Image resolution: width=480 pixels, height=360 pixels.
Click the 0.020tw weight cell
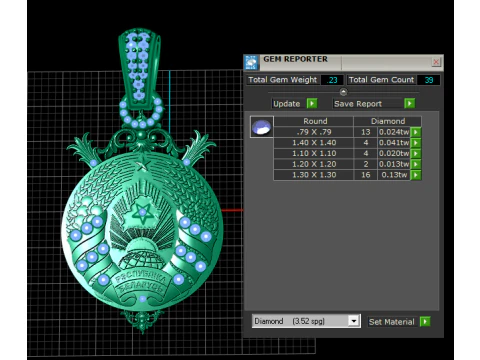click(394, 153)
